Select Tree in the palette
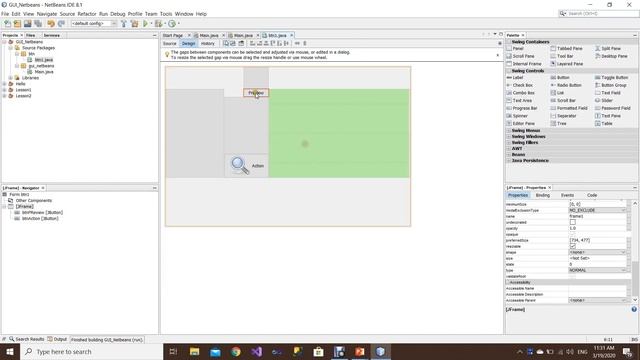Image resolution: width=640 pixels, height=360 pixels. tap(558, 123)
